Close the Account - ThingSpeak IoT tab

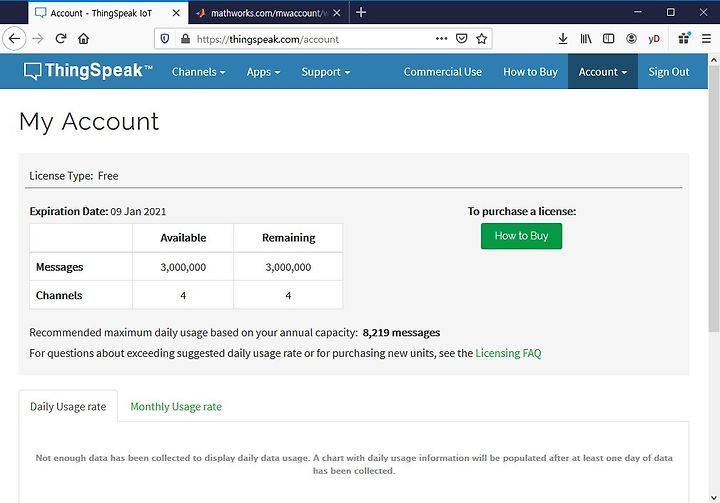point(176,13)
